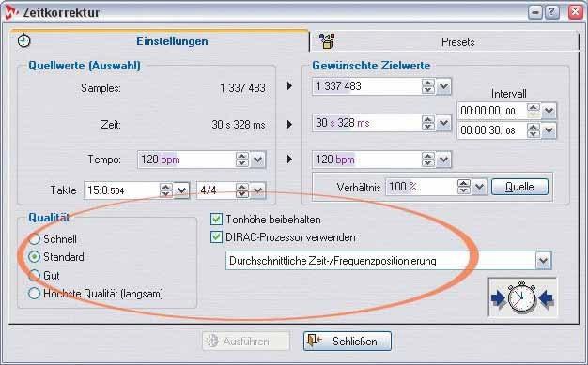Click the help question mark button
Image resolution: width=588 pixels, height=365 pixels.
pos(551,12)
